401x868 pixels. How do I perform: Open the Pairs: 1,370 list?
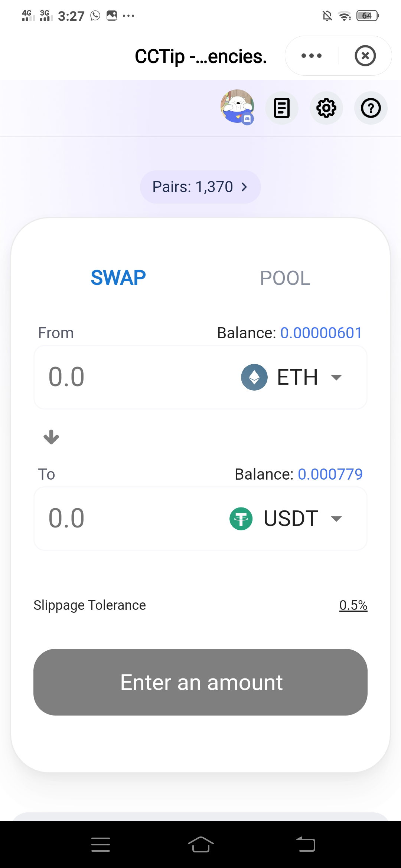click(200, 187)
